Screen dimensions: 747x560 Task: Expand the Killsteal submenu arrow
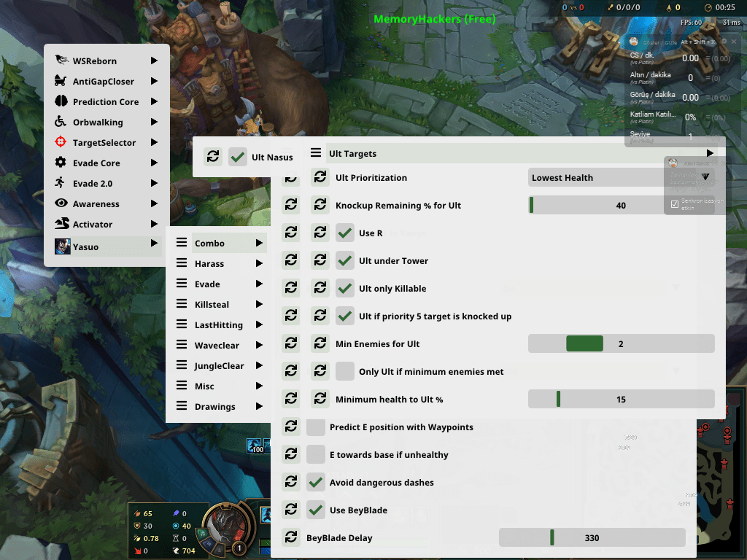point(259,304)
